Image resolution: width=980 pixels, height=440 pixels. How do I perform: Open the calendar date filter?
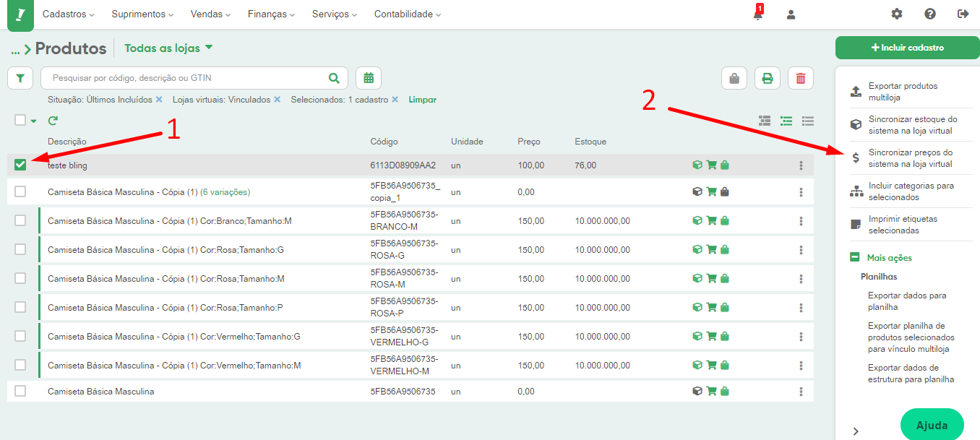(x=369, y=78)
